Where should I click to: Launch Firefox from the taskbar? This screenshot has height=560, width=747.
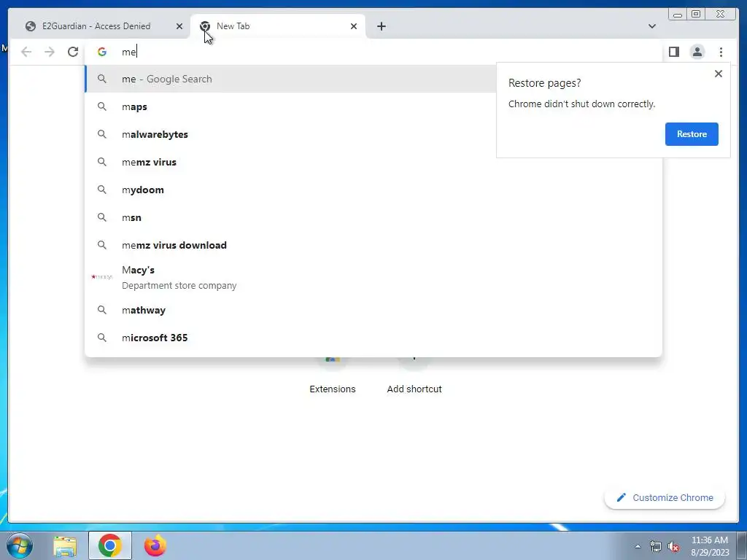coord(155,545)
